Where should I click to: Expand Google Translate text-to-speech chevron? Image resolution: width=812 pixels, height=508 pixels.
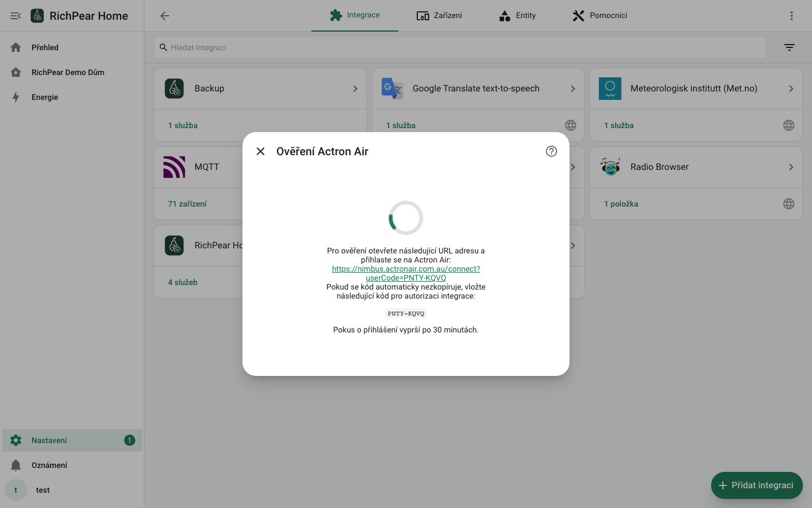click(x=573, y=89)
